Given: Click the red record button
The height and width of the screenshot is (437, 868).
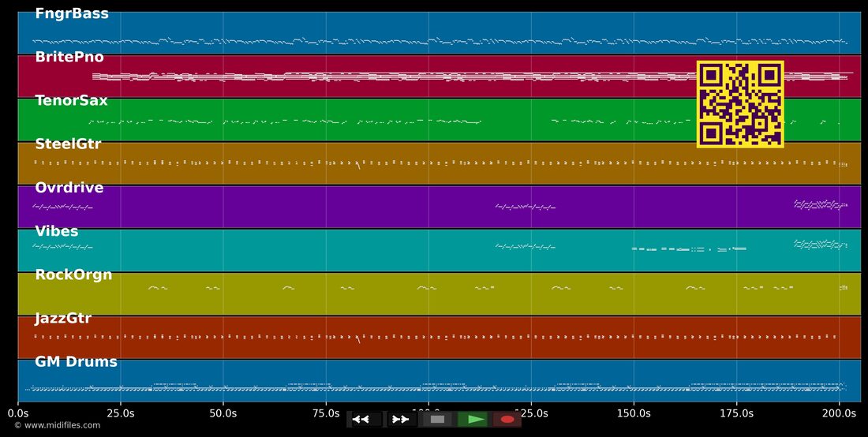Looking at the screenshot, I should coord(507,420).
